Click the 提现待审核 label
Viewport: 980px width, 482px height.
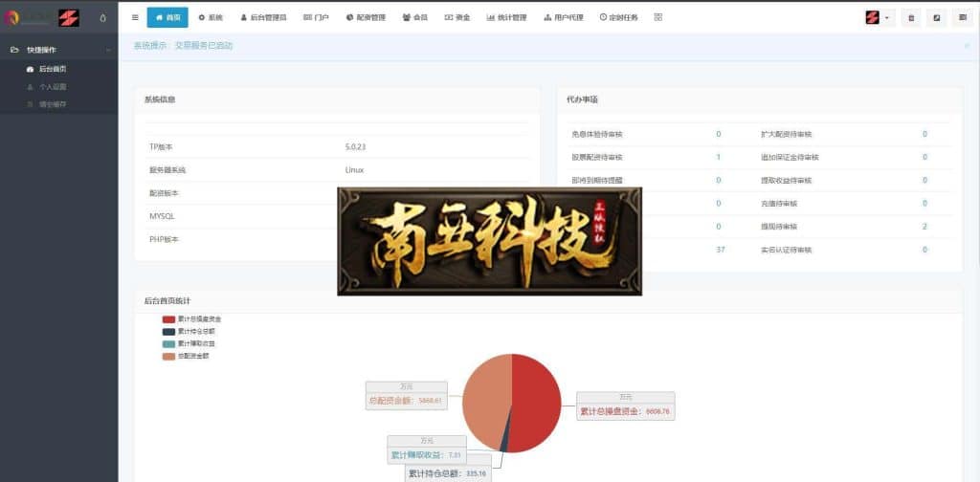pos(779,227)
